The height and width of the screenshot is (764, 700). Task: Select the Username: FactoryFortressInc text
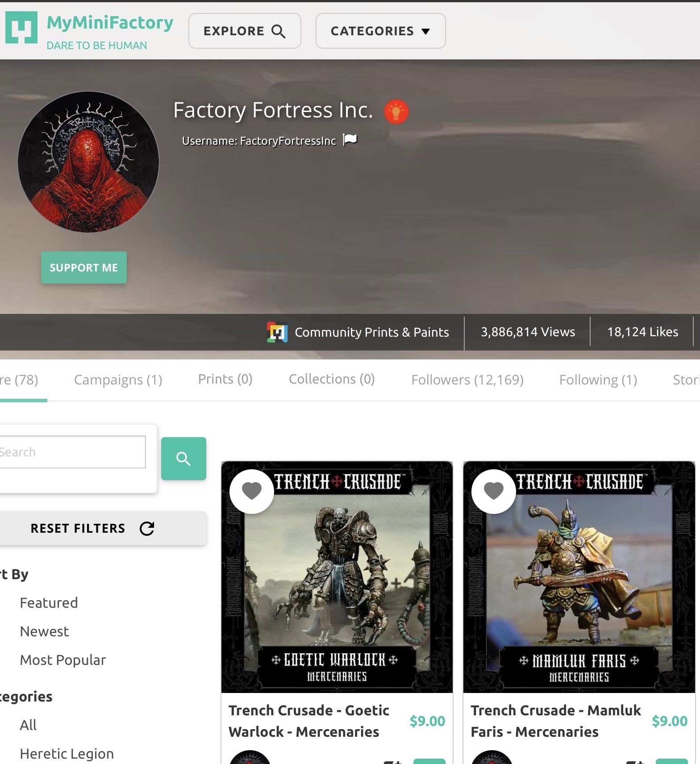tap(259, 141)
